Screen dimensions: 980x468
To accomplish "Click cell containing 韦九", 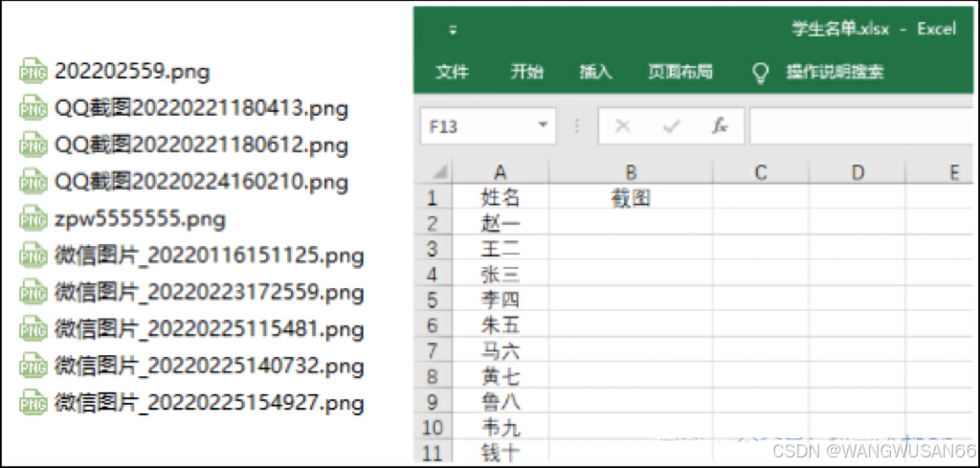I will click(x=500, y=428).
